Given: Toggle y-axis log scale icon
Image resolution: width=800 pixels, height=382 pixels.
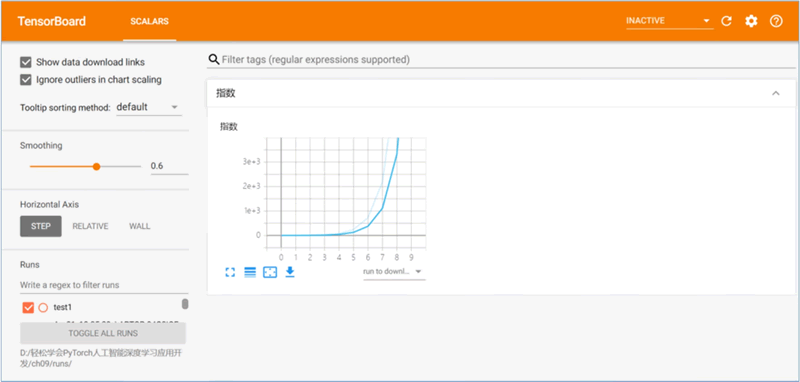Looking at the screenshot, I should click(x=250, y=272).
